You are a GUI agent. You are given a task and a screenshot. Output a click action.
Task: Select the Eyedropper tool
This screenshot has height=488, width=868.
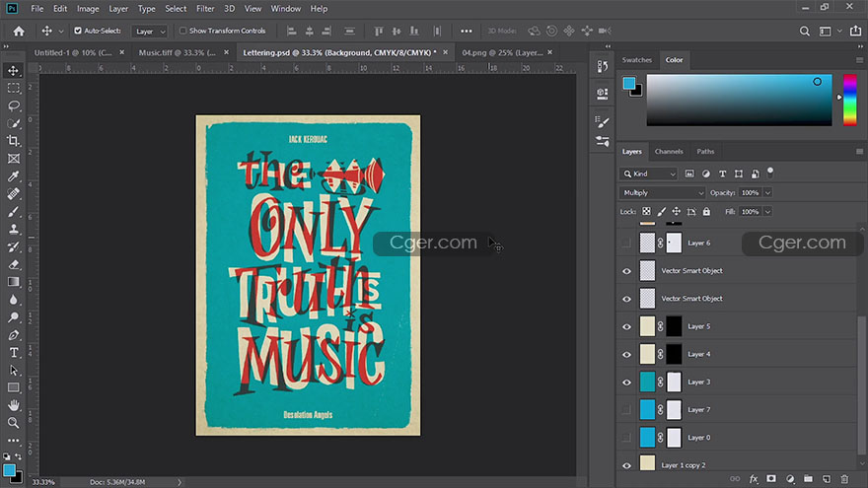[13, 176]
